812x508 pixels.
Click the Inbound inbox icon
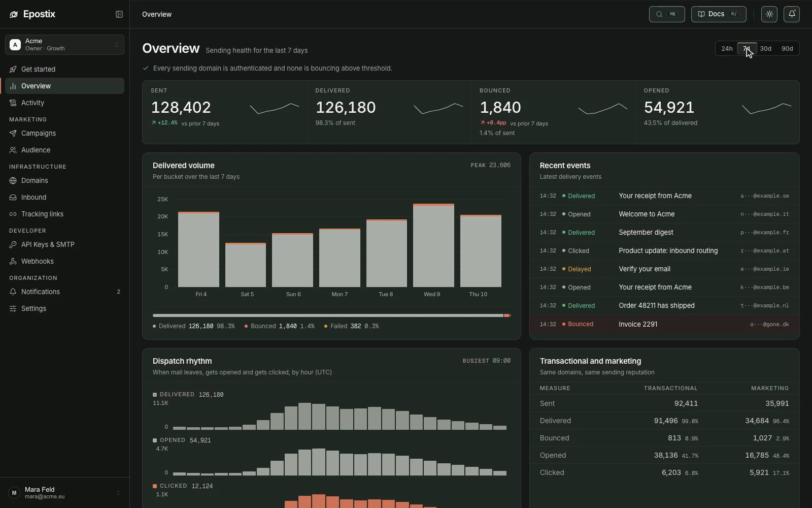pyautogui.click(x=13, y=197)
